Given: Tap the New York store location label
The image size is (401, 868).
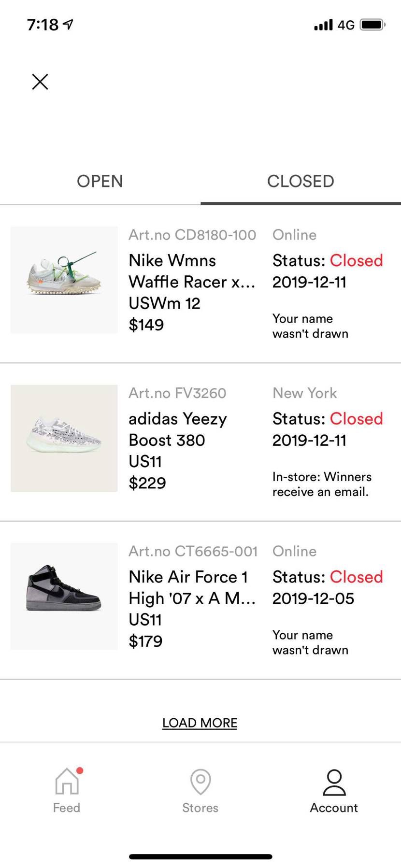Looking at the screenshot, I should [x=304, y=393].
